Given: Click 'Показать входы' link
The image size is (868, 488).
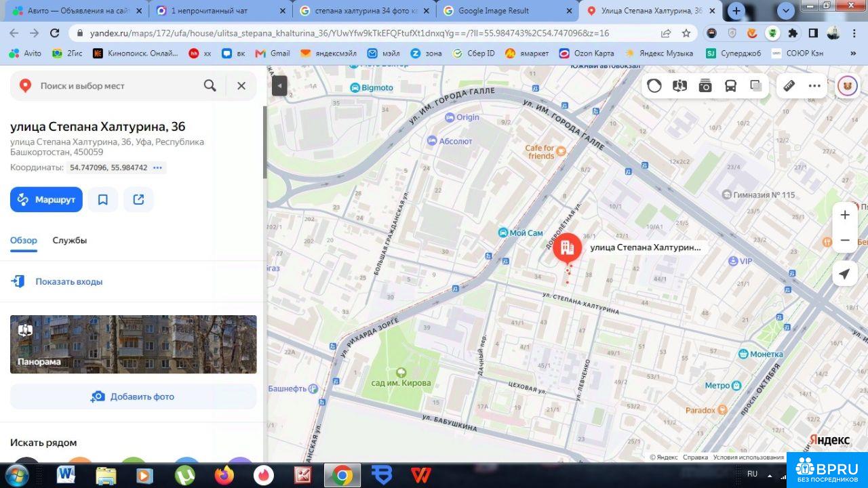Looking at the screenshot, I should (x=69, y=281).
